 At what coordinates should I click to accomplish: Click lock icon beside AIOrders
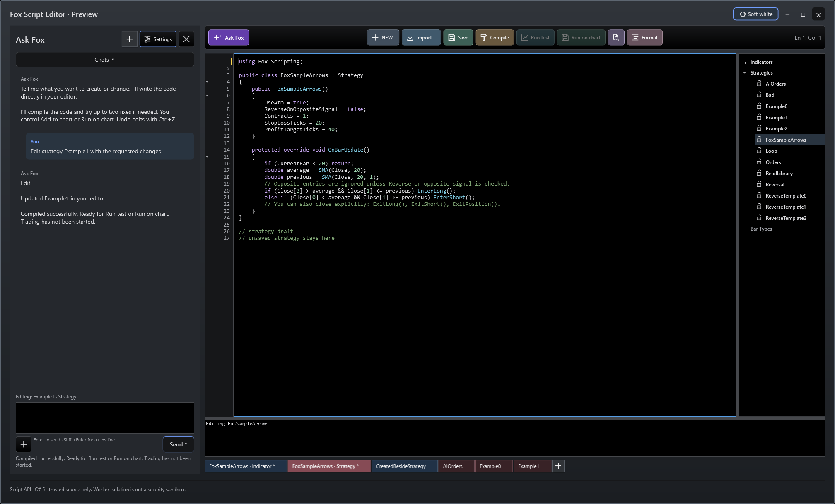(x=759, y=84)
